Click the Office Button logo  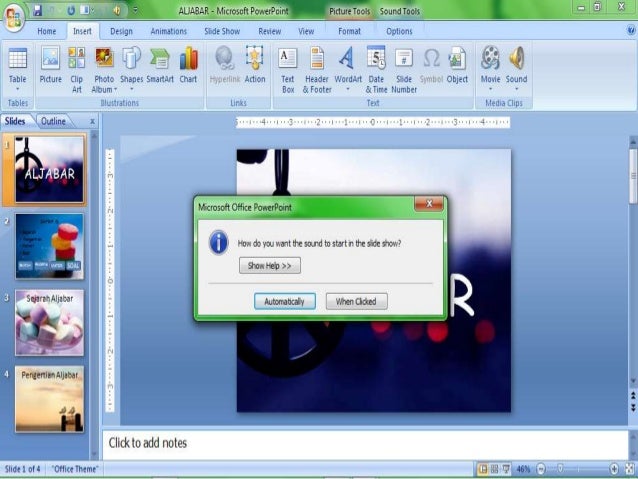[14, 17]
